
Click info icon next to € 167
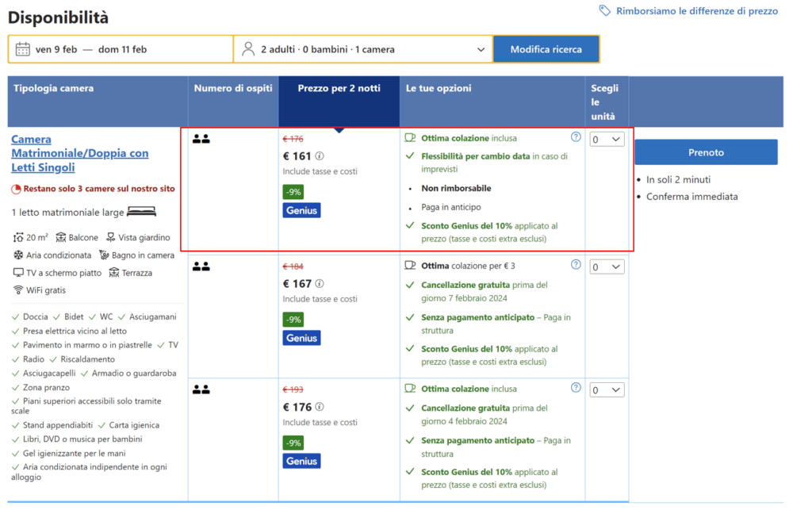tap(320, 284)
